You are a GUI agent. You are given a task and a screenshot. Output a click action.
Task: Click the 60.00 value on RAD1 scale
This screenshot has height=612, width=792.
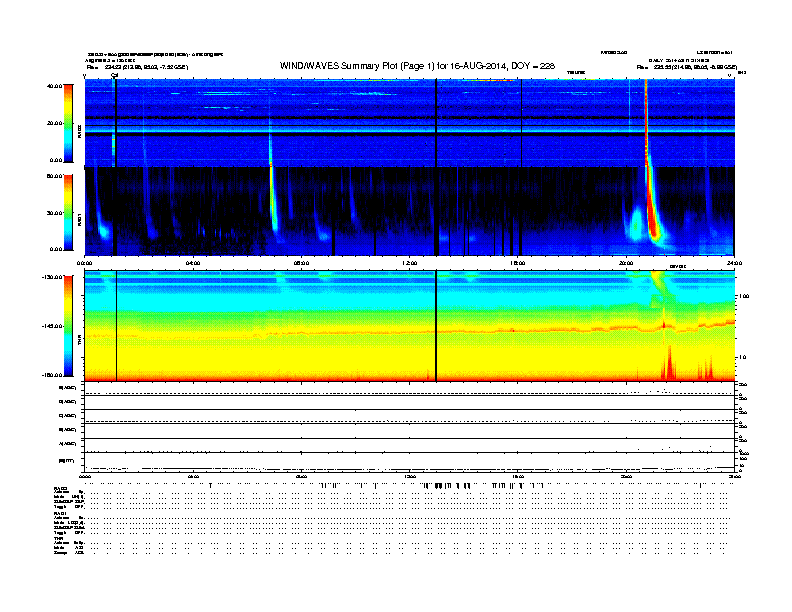54,176
